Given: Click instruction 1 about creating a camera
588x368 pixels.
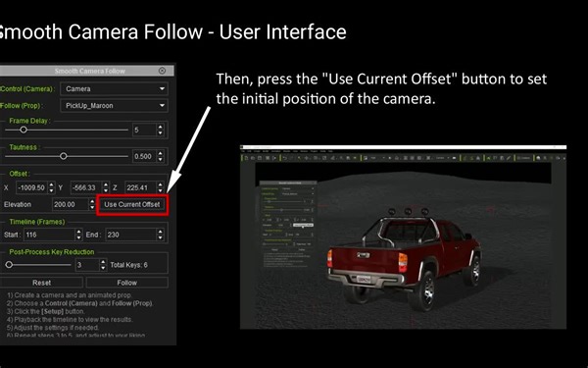Looking at the screenshot, I should tap(70, 295).
